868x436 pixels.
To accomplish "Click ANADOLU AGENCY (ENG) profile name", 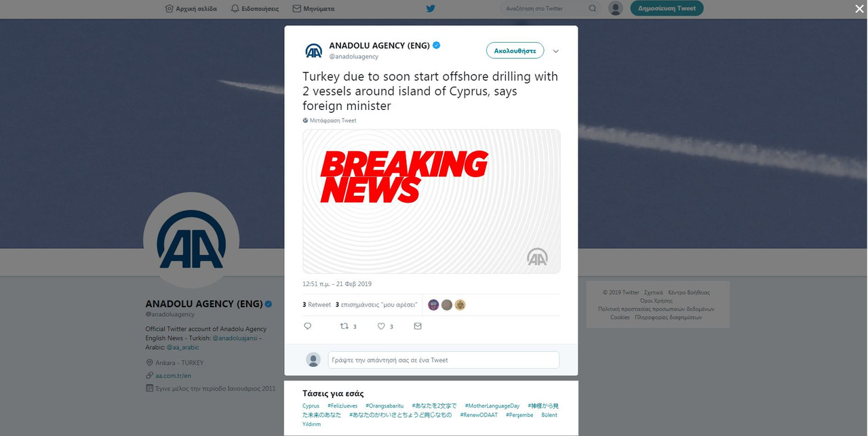I will (x=203, y=304).
